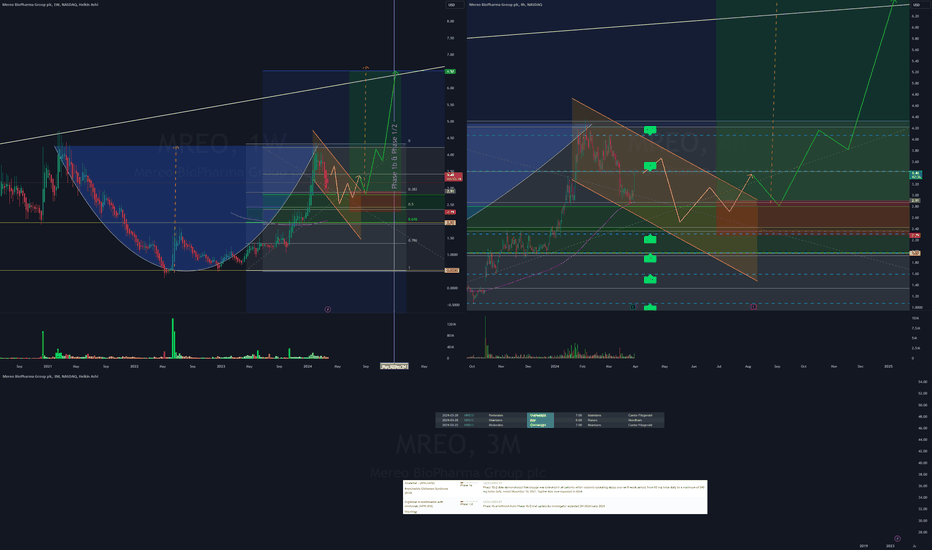
Task: Click the pink square event marker on the 4h chart
Action: (x=753, y=307)
